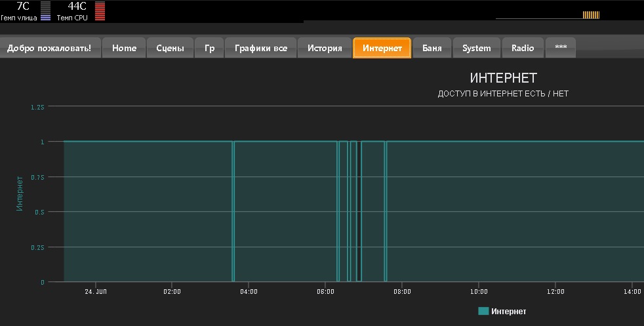
Task: Select the *** tab
Action: pyautogui.click(x=561, y=48)
